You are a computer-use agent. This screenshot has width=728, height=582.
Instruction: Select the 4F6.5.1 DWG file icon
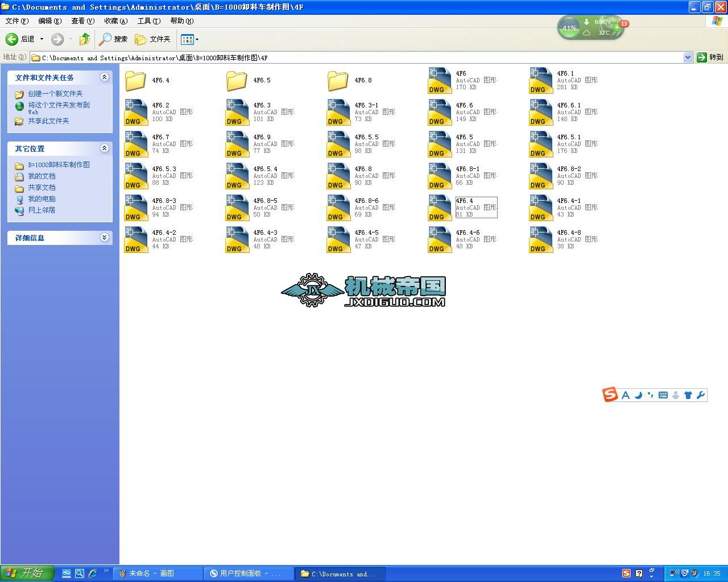[x=541, y=144]
